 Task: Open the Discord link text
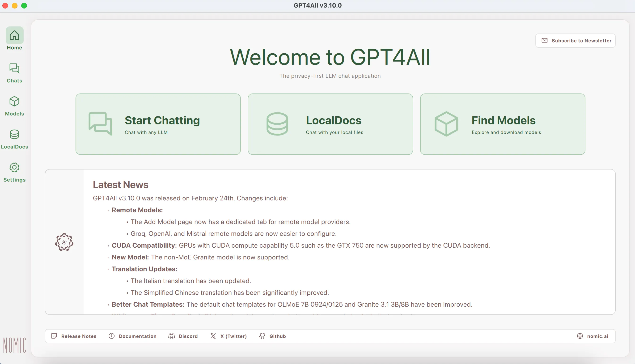[x=188, y=336]
